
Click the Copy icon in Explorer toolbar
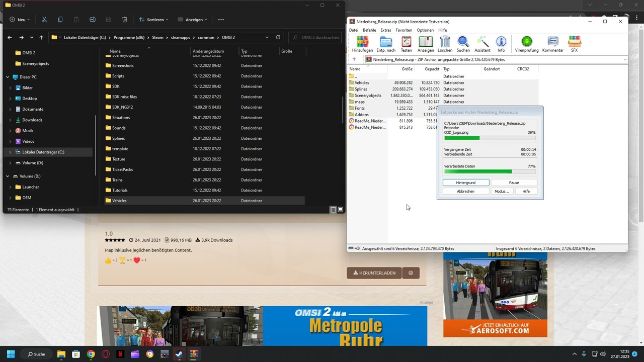[60, 20]
